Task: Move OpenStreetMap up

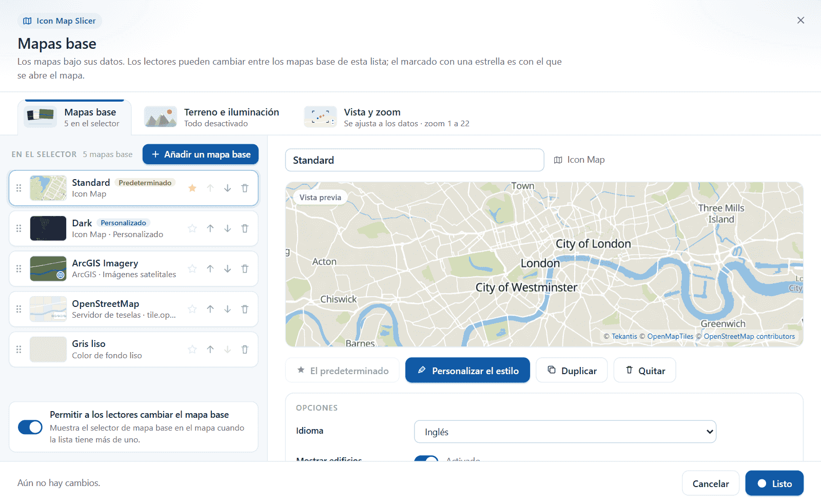Action: click(210, 309)
